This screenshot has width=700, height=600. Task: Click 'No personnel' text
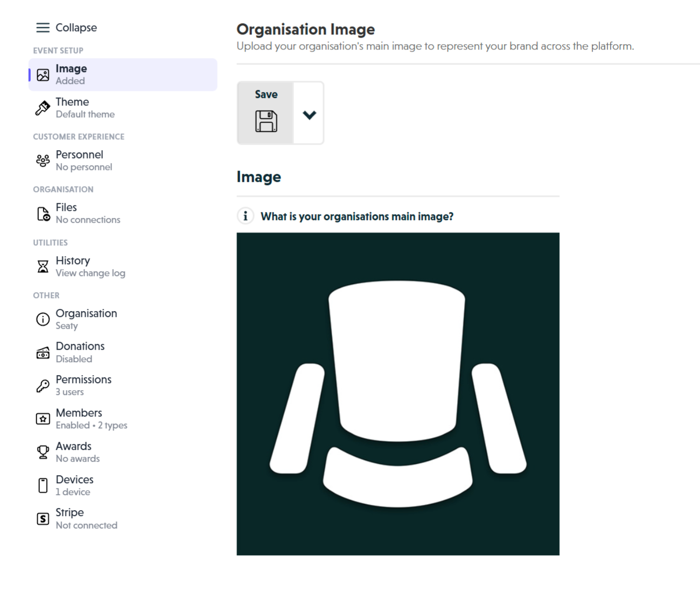(x=84, y=167)
